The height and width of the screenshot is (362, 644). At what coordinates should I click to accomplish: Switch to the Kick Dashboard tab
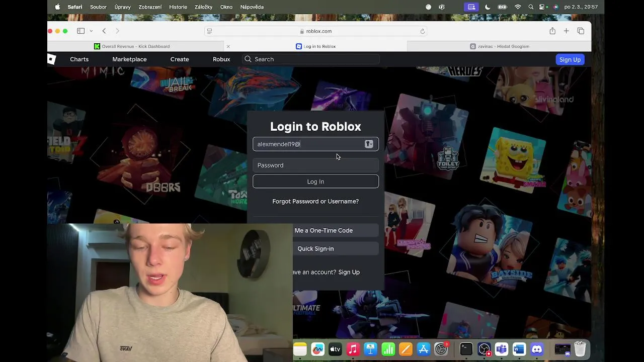(136, 46)
